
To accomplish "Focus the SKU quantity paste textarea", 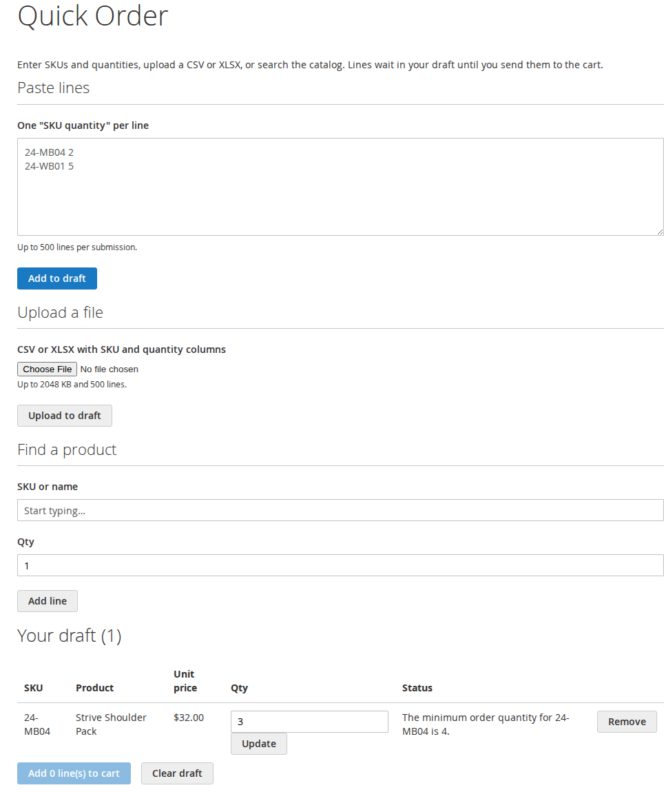I will 340,186.
